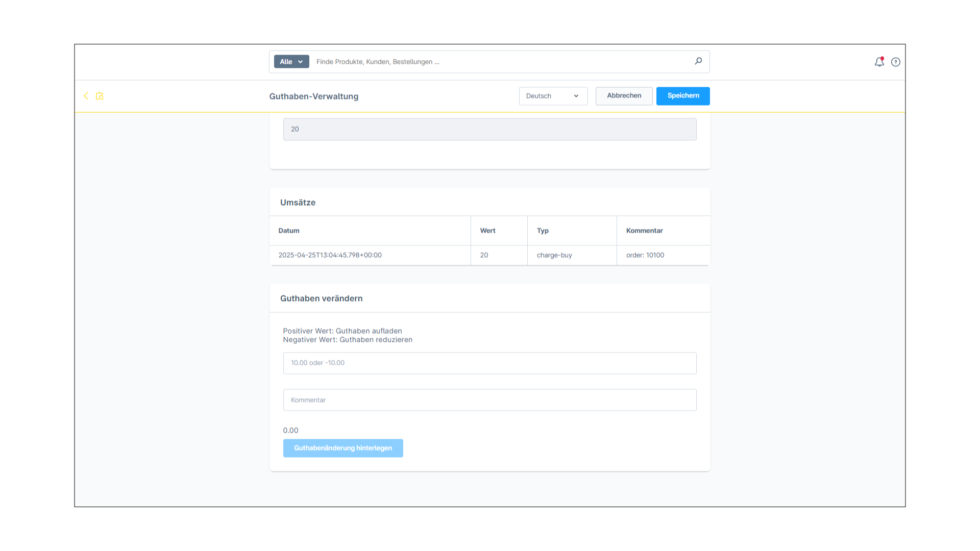Click the Positiver Wert hint text
980x551 pixels.
(x=342, y=331)
